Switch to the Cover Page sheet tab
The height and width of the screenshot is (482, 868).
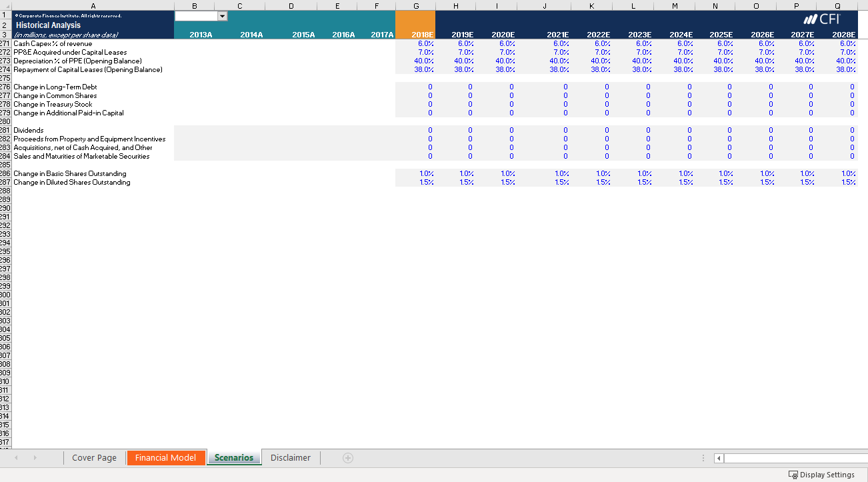(94, 457)
